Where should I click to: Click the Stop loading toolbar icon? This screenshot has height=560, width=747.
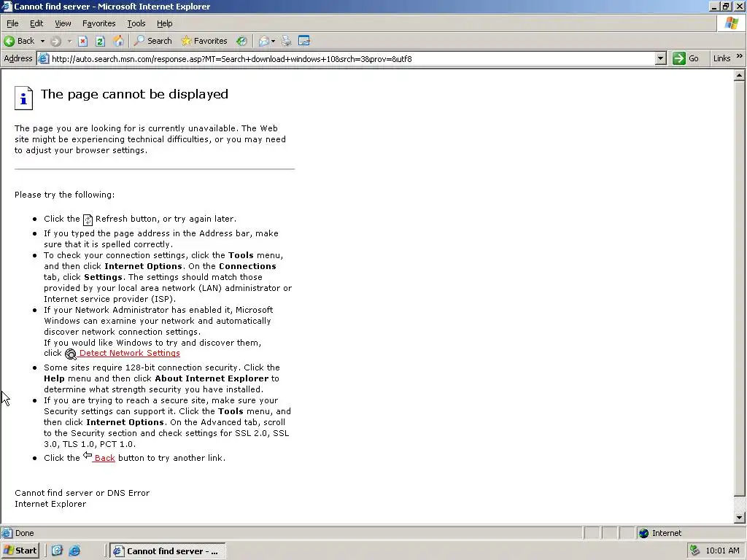tap(83, 41)
